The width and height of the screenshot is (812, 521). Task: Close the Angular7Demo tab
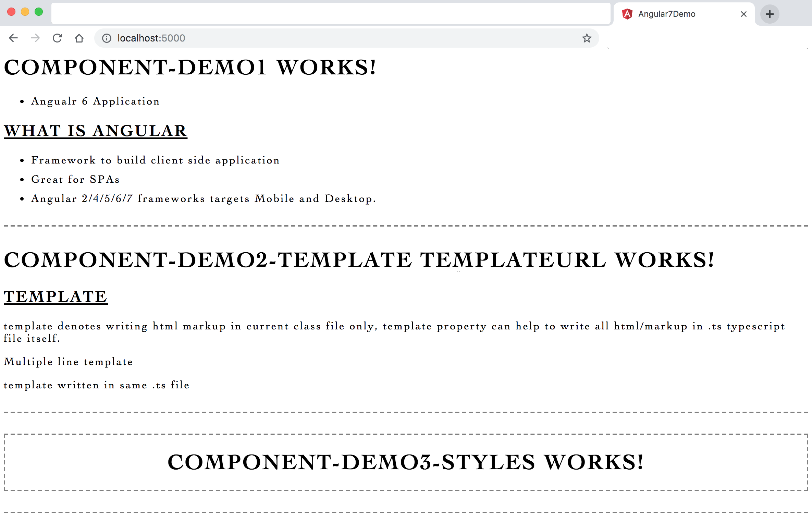pyautogui.click(x=743, y=14)
